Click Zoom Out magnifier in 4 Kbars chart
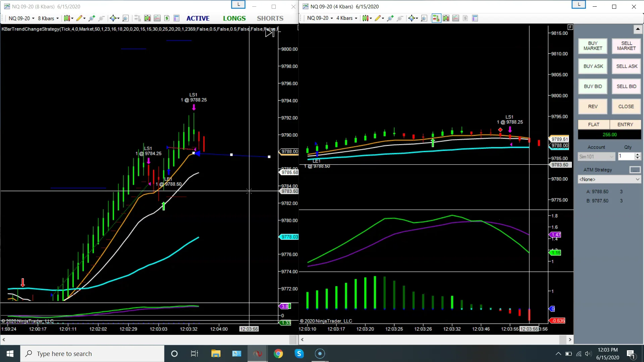The width and height of the screenshot is (644, 362). pos(400,18)
